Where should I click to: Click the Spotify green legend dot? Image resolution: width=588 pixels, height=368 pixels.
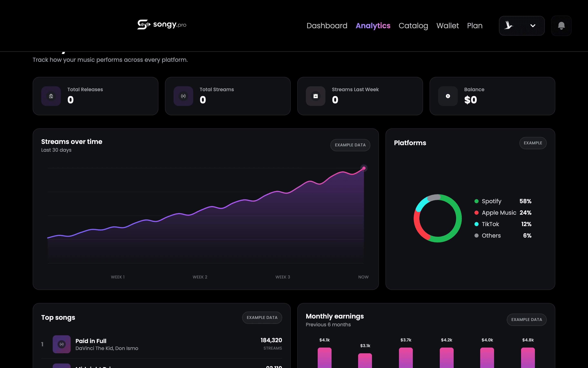[477, 201]
